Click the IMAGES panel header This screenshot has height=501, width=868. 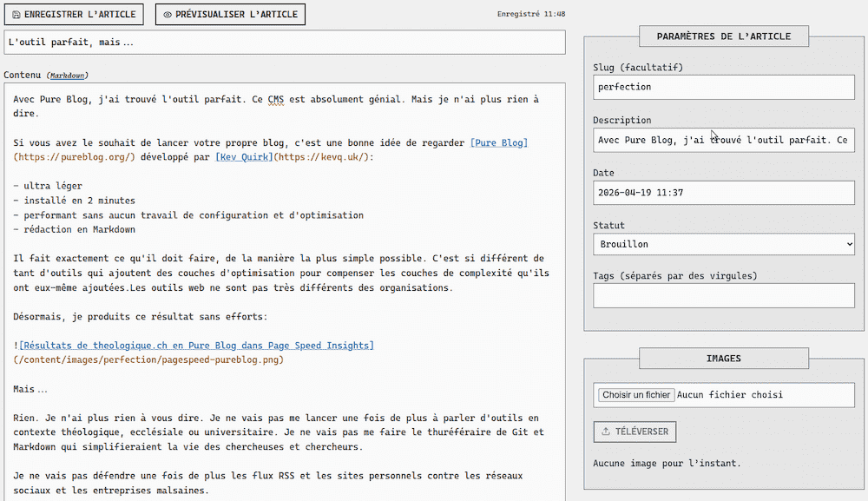click(724, 358)
